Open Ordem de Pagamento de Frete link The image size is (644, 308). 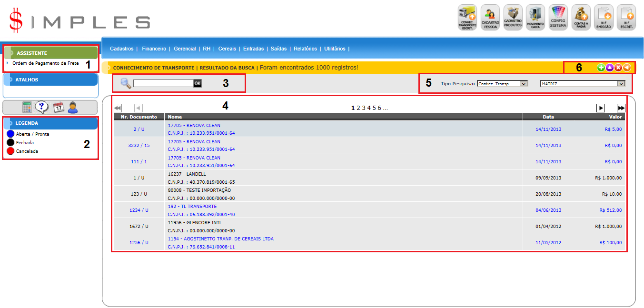point(45,63)
